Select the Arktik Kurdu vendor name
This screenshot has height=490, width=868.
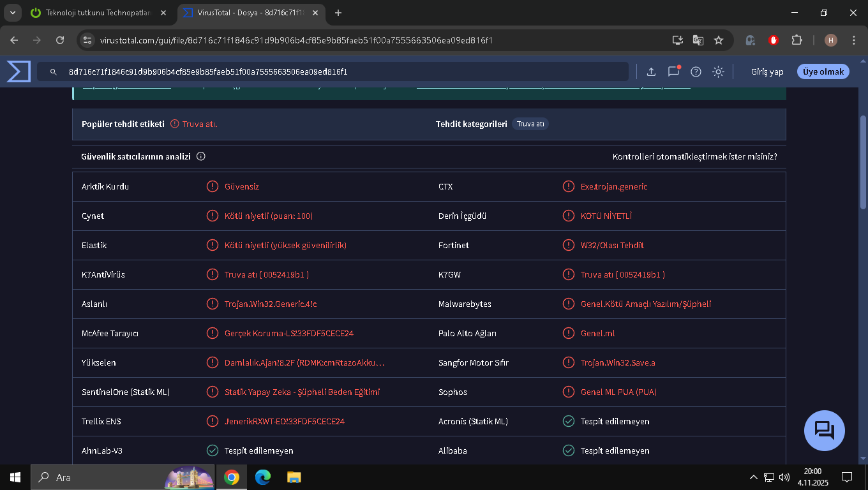point(105,186)
